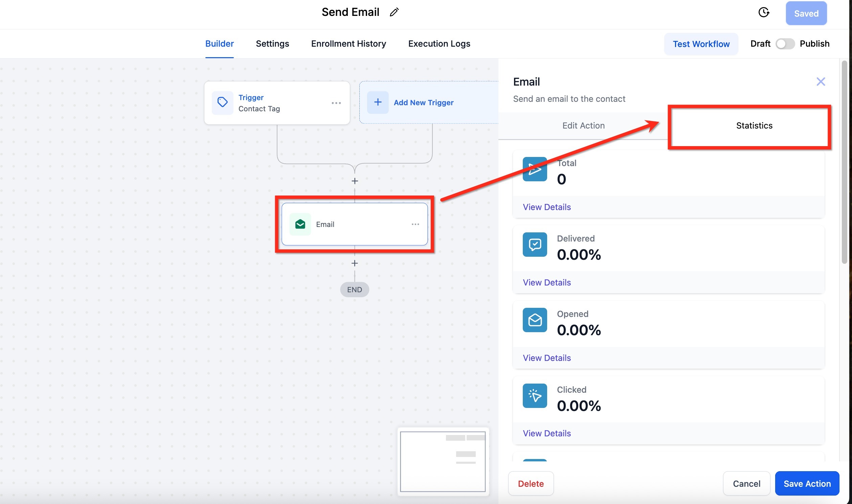Click the Clicked cursor statistics icon
This screenshot has height=504, width=852.
pos(534,396)
